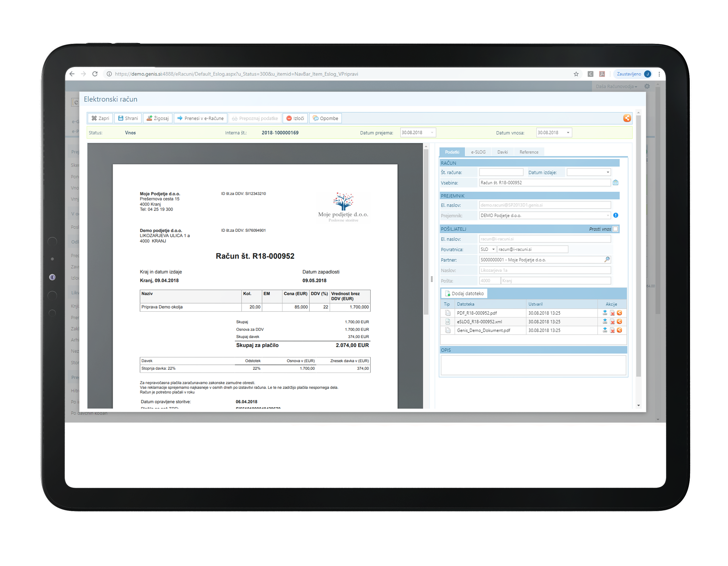Click the splitter handle between preview and form
728x566 pixels.
click(432, 279)
